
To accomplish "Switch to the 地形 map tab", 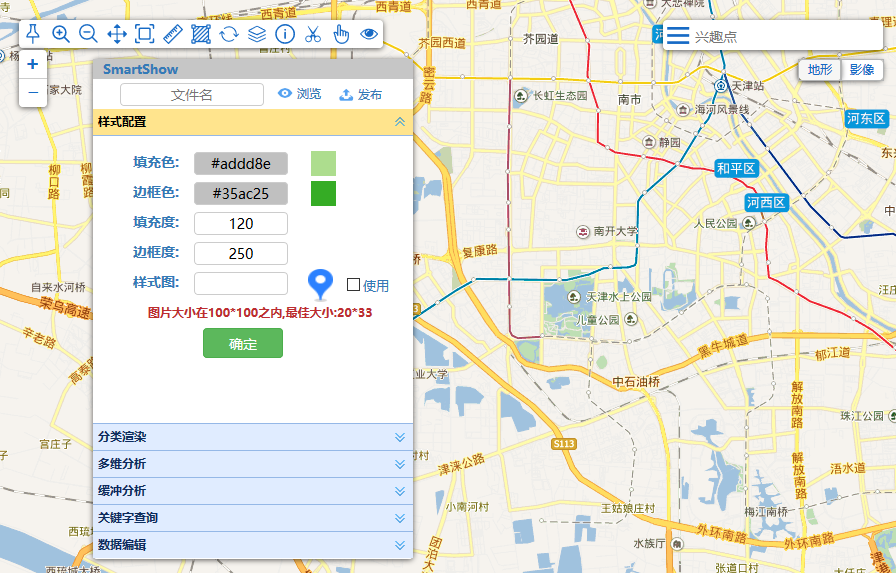I will 820,70.
